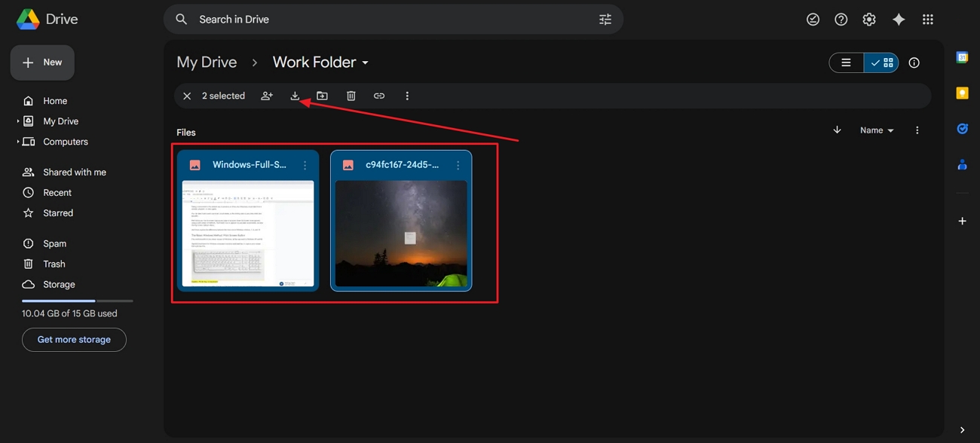Share the selected files
980x443 pixels.
266,96
